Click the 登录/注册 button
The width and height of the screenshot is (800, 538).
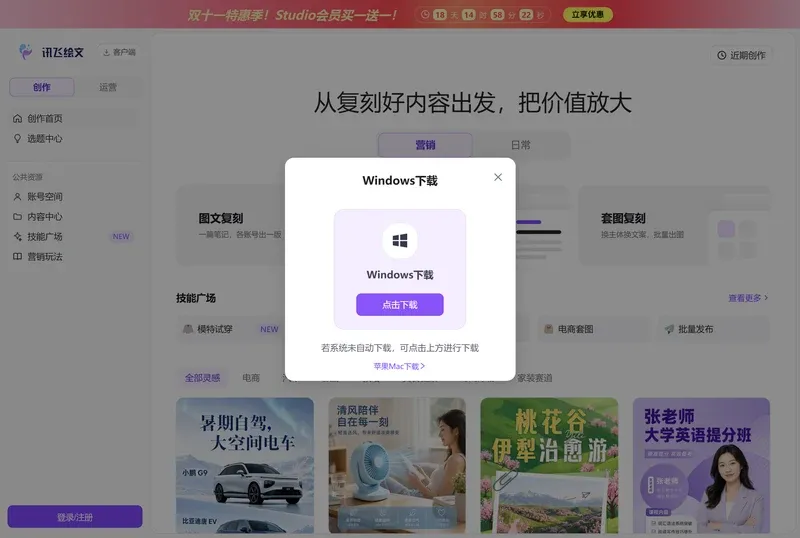pos(75,517)
